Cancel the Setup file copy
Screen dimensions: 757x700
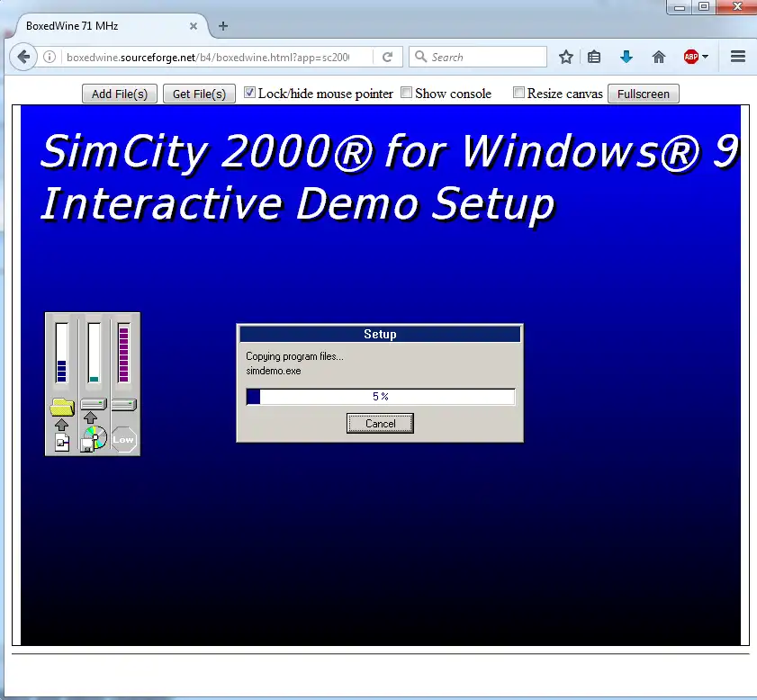pyautogui.click(x=380, y=423)
